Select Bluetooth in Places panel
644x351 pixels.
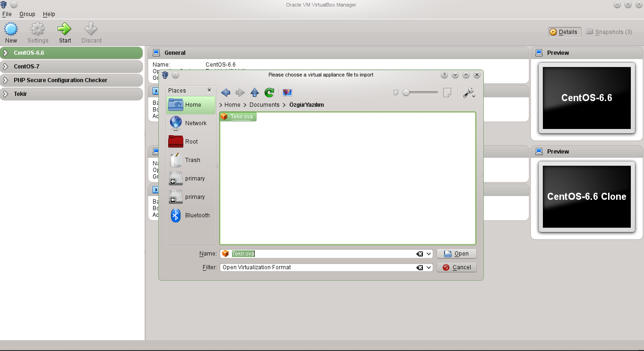[191, 215]
